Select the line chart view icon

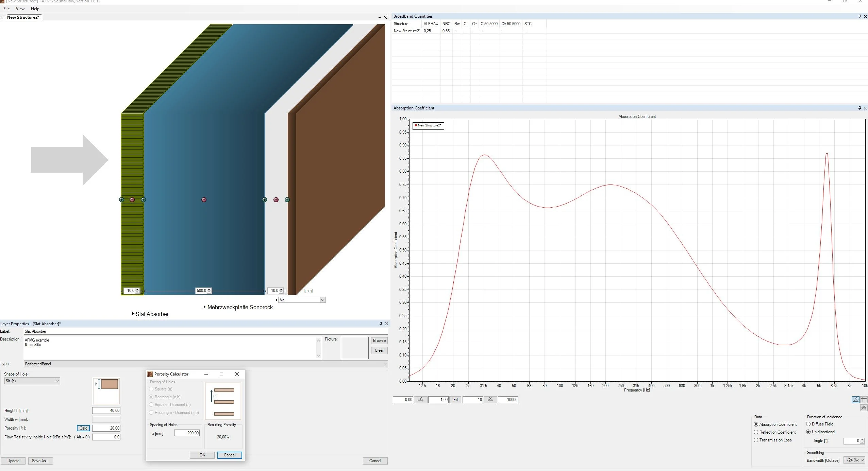pyautogui.click(x=855, y=400)
